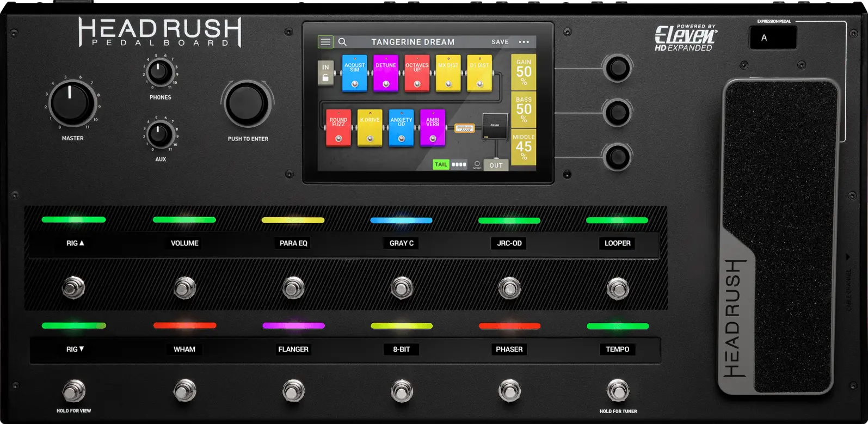Open the three-dots more options menu
Viewport: 868px width, 424px height.
click(x=524, y=42)
